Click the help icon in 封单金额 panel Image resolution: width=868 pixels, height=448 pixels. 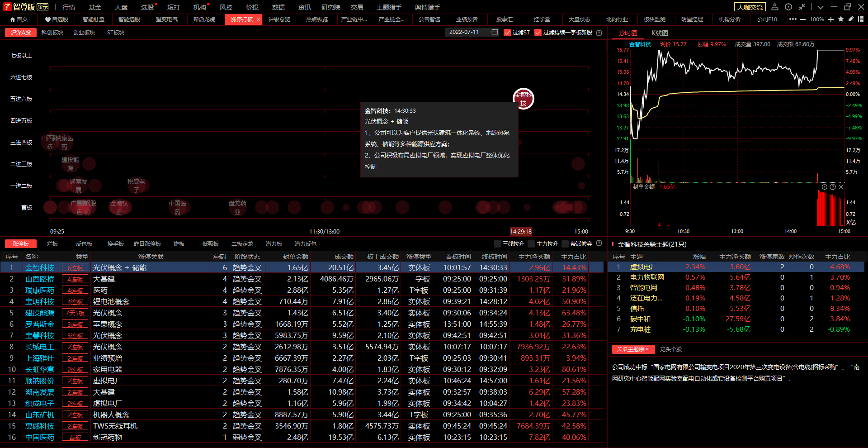tap(833, 187)
